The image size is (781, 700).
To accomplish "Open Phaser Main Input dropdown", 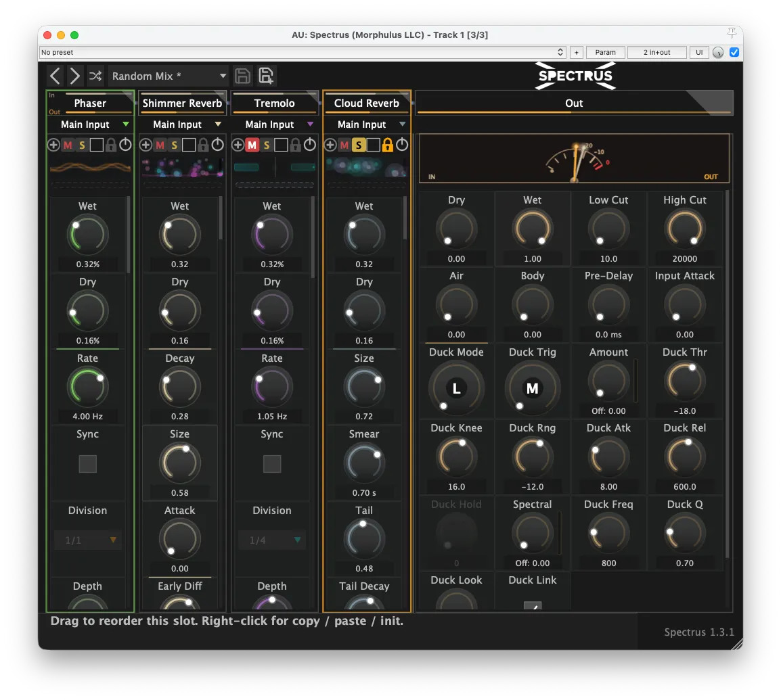I will (x=90, y=124).
